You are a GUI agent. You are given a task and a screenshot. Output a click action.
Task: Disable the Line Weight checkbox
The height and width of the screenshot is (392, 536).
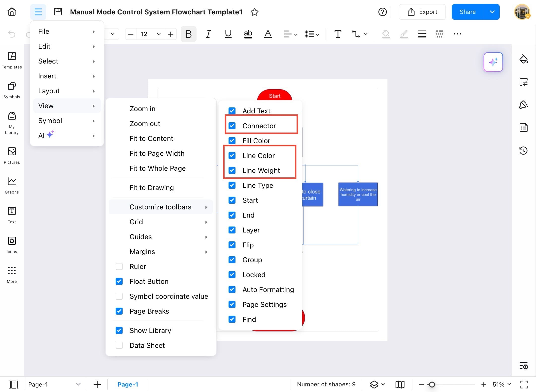[232, 170]
